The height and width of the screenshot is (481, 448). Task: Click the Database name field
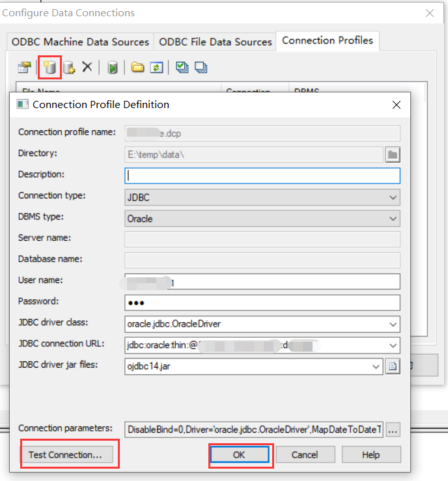pyautogui.click(x=262, y=260)
